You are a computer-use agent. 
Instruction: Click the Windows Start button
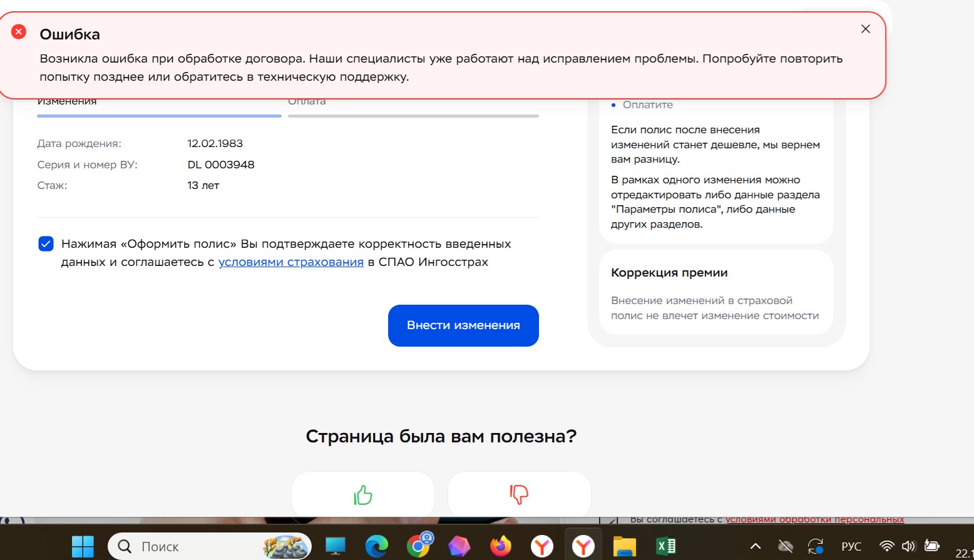[83, 546]
